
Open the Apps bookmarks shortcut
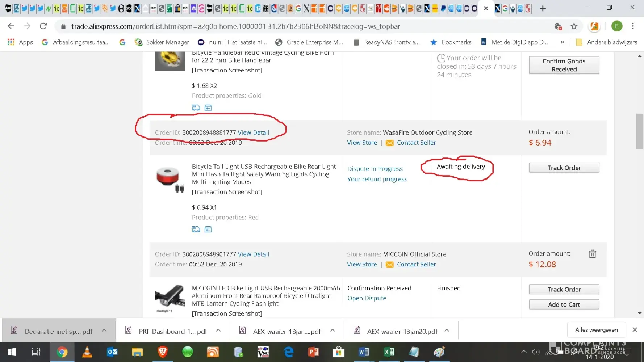(x=20, y=42)
